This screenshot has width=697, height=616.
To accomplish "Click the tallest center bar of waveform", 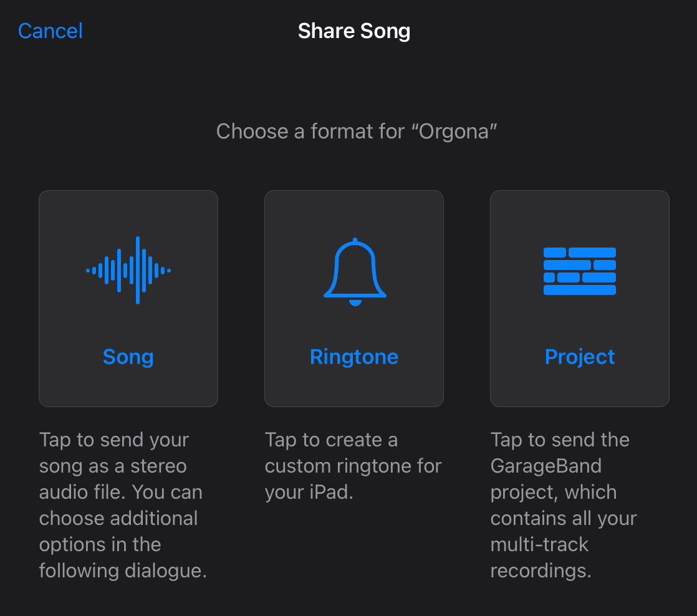I will (138, 270).
